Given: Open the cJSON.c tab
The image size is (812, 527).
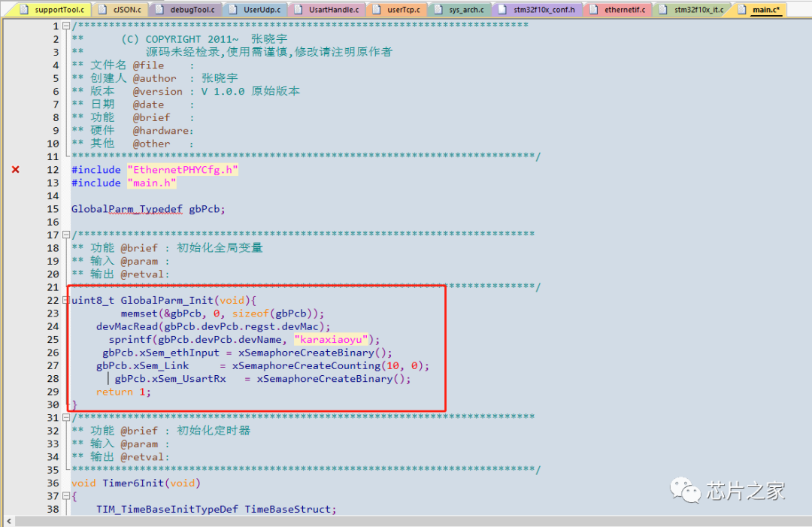Looking at the screenshot, I should coord(122,9).
